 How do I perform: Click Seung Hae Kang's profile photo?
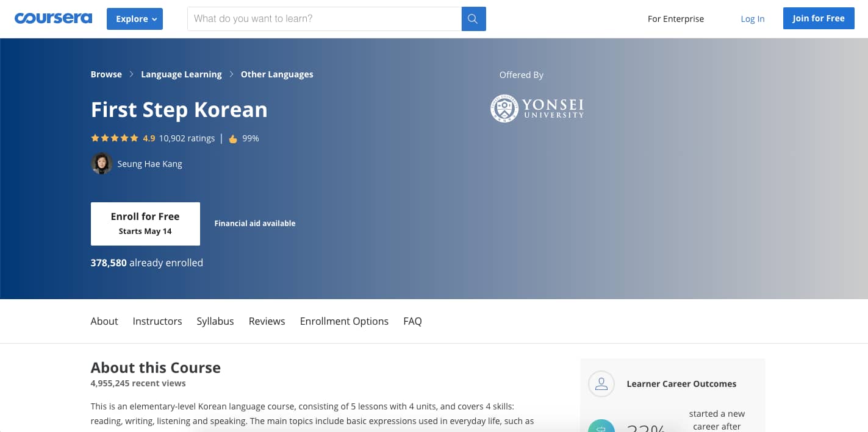coord(101,163)
